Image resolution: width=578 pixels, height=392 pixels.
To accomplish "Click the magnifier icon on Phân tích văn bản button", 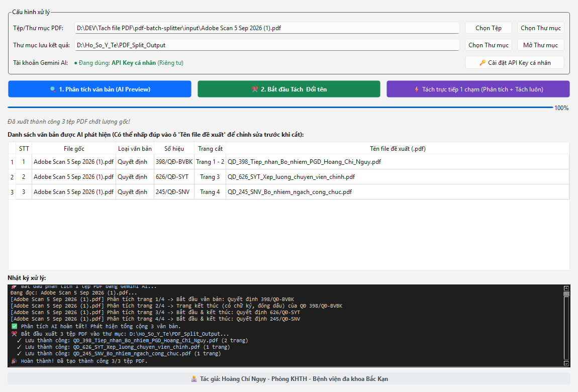I will tap(53, 89).
